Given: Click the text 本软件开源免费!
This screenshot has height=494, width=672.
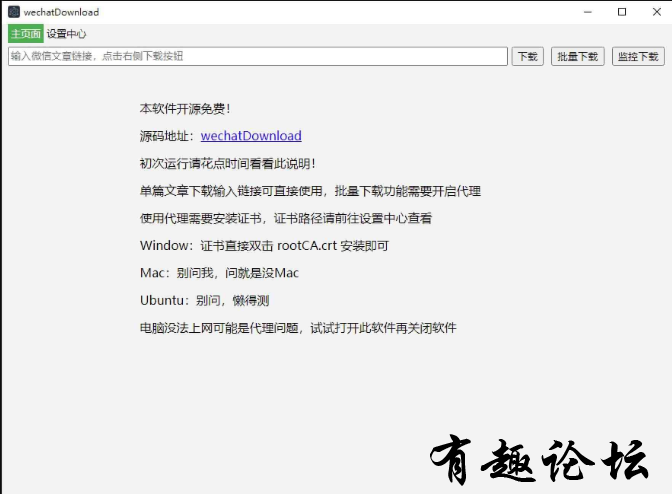Looking at the screenshot, I should tap(185, 109).
